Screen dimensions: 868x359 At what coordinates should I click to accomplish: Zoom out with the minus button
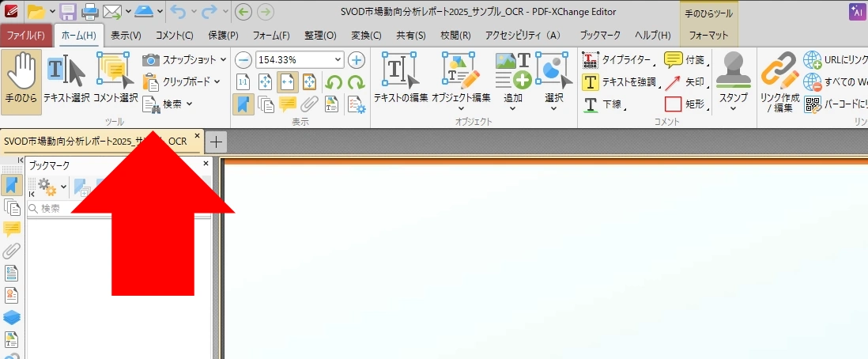point(243,60)
